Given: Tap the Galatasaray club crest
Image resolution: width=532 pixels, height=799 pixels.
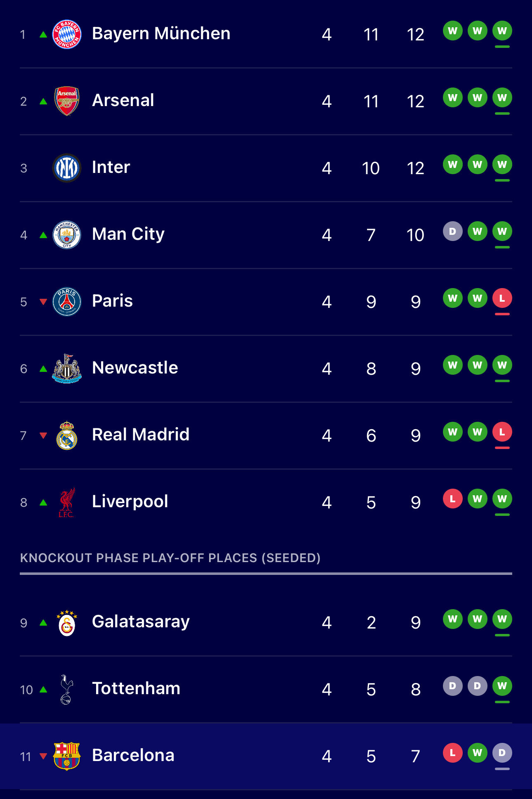Looking at the screenshot, I should tap(67, 622).
